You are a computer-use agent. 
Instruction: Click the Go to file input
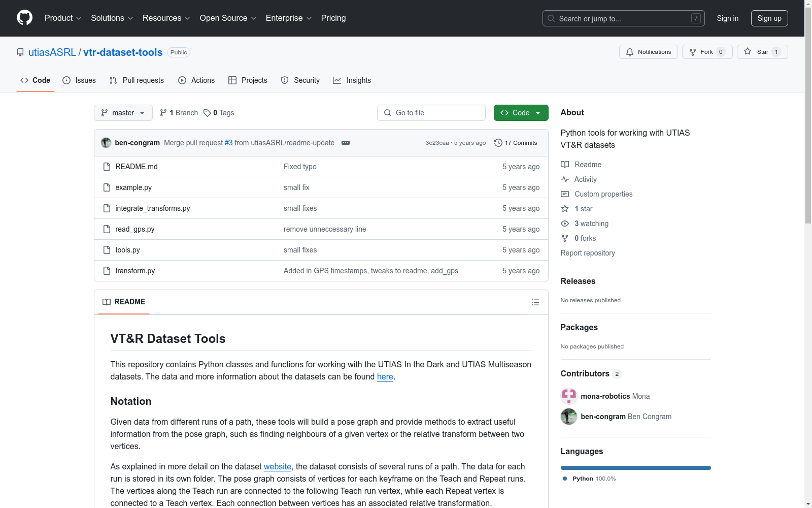tap(431, 113)
